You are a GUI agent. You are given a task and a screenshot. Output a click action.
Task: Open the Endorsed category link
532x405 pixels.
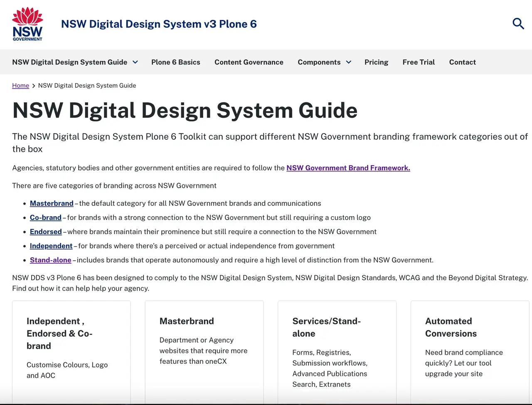point(46,232)
